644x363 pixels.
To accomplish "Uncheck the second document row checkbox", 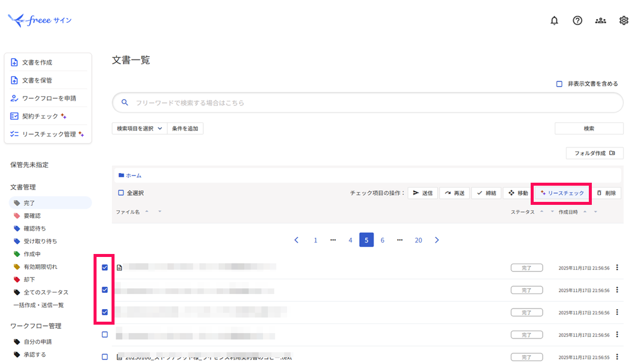I will 105,290.
